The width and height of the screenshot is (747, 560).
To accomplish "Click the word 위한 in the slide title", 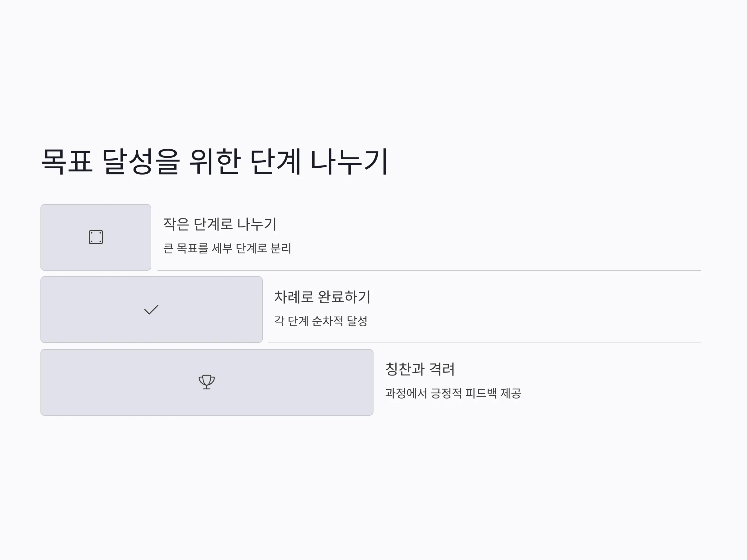I will (215, 162).
